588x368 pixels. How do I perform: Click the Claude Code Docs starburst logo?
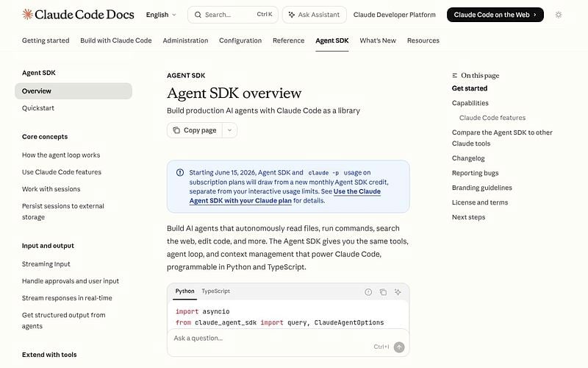tap(27, 15)
